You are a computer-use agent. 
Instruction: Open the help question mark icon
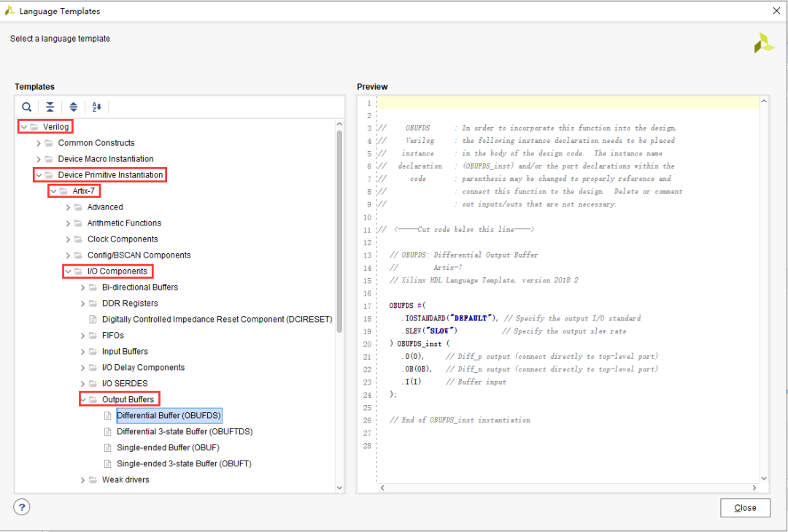22,507
